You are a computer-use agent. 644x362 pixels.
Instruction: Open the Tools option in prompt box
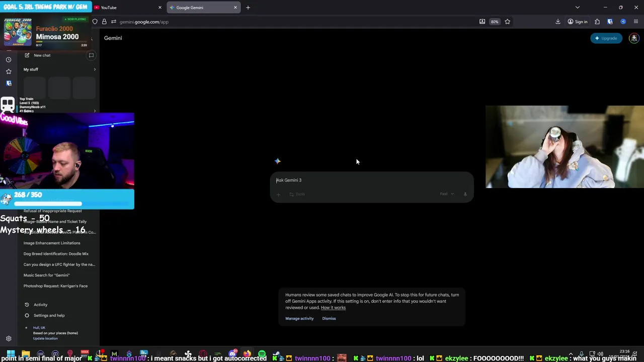tap(297, 194)
